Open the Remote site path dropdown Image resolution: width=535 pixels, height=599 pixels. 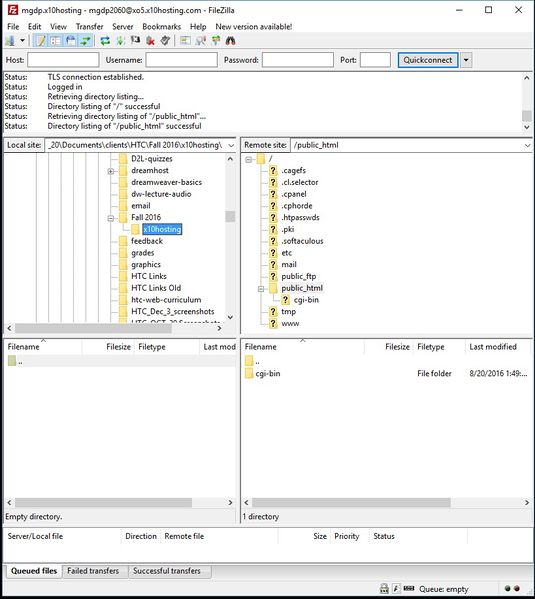pos(527,145)
